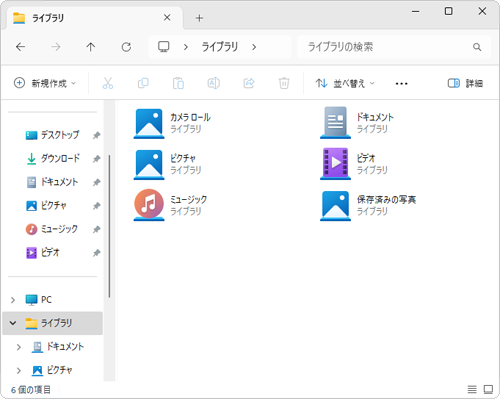The image size is (500, 399).
Task: Click pin icon beside ダウンロード
Action: [96, 159]
